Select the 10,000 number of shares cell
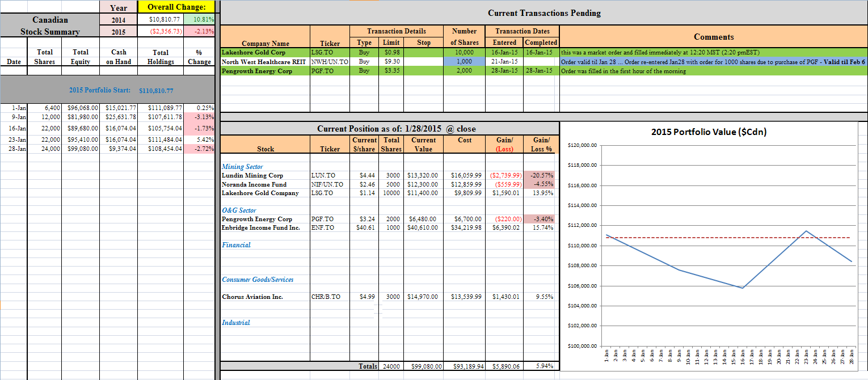868x380 pixels. pyautogui.click(x=464, y=52)
